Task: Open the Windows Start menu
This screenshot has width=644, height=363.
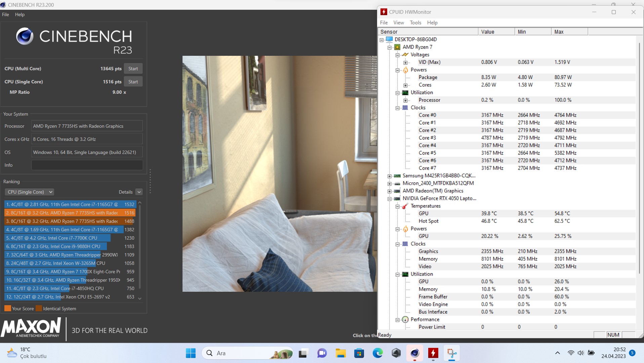Action: (191, 353)
